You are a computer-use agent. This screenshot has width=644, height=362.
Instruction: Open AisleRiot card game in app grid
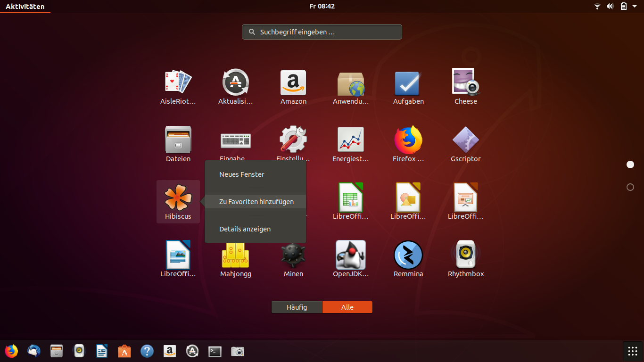tap(178, 82)
